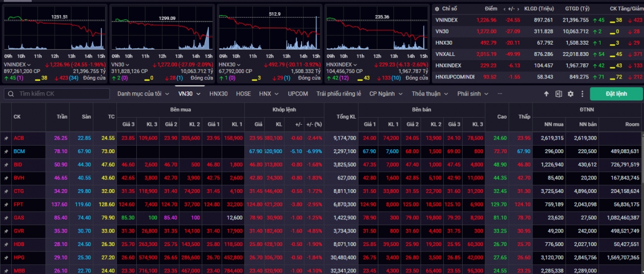The image size is (644, 274).
Task: Open stock ticker CTG
Action: pyautogui.click(x=19, y=191)
